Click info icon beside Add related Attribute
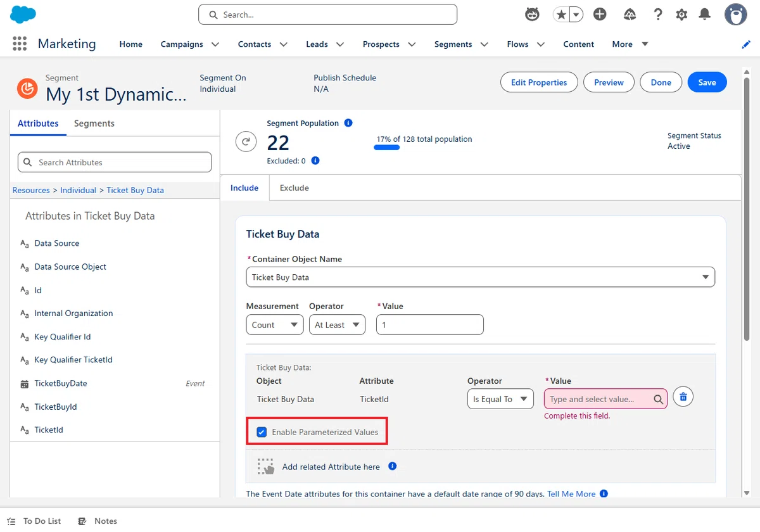This screenshot has height=532, width=760. point(392,466)
